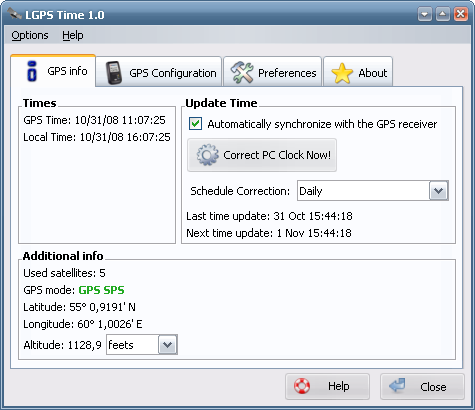Click Correct PC Clock Now! button
This screenshot has height=410, width=475.
pos(262,155)
